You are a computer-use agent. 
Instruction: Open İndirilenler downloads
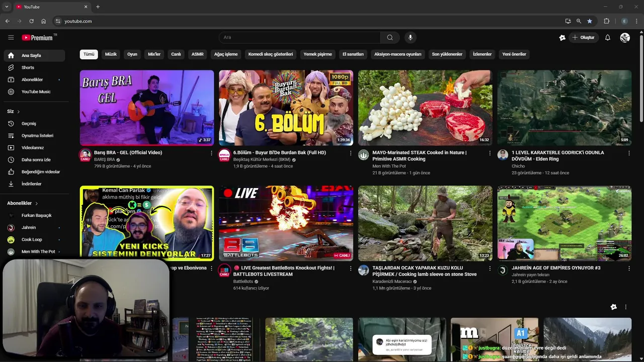[x=34, y=184]
